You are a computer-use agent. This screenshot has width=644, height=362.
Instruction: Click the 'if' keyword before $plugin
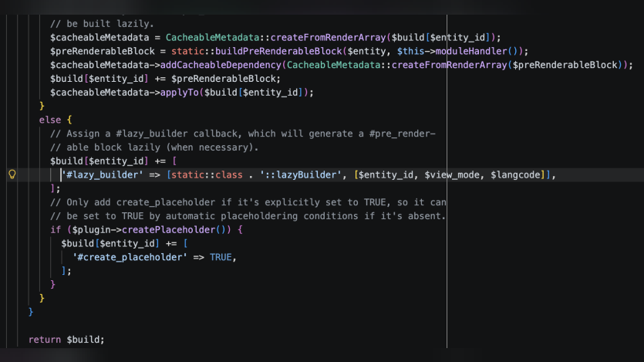click(x=56, y=230)
